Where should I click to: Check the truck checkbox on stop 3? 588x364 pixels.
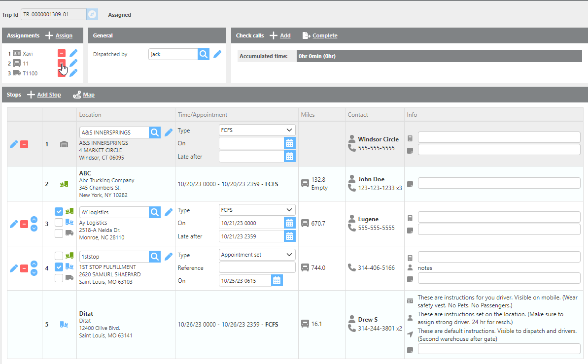point(59,233)
